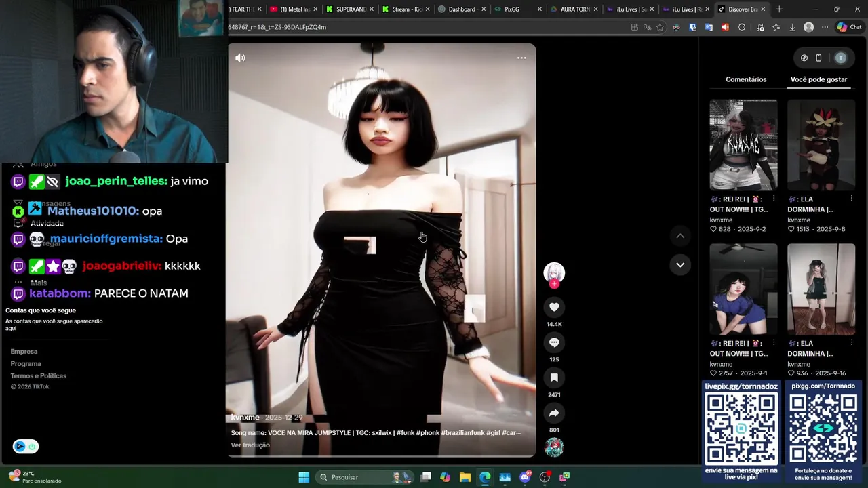Switch to PixGG browser tab
The image size is (868, 488).
click(x=517, y=9)
